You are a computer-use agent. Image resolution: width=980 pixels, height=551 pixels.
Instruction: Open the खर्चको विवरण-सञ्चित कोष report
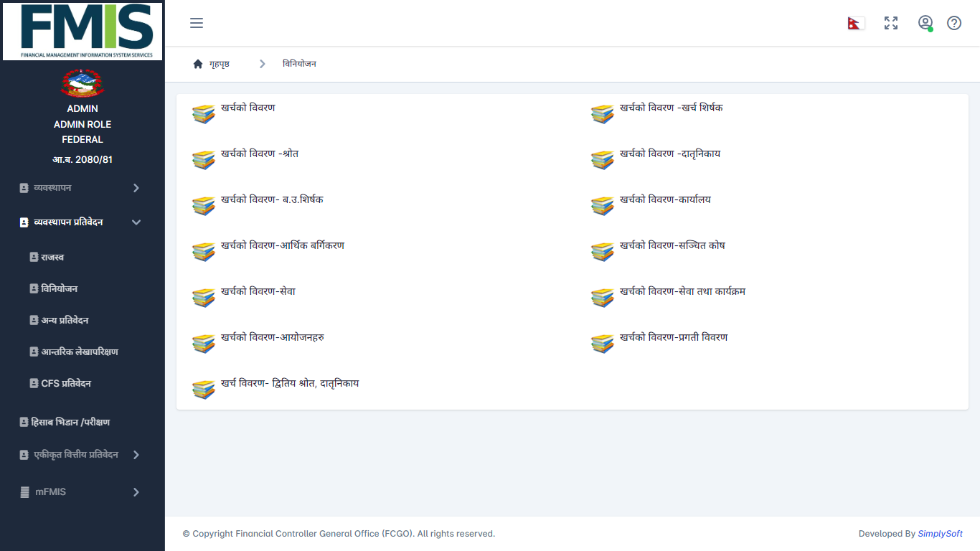672,245
